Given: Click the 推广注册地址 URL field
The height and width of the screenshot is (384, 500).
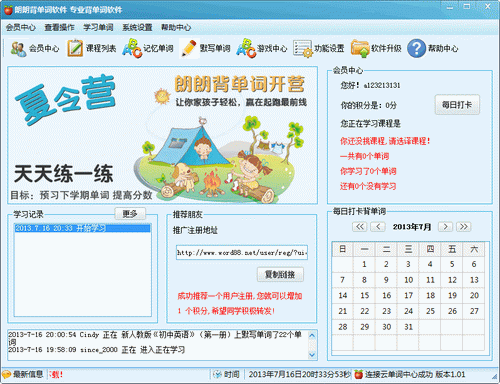Looking at the screenshot, I should click(x=242, y=253).
